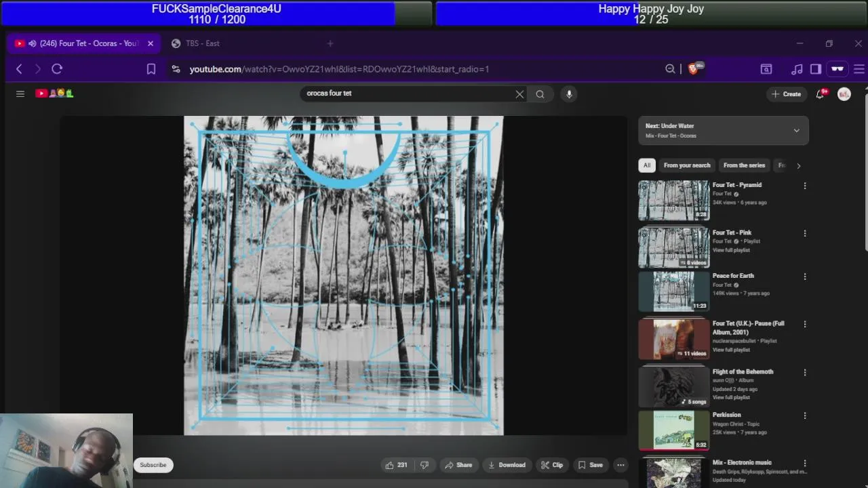Open options menu for Four Tet (U.K.)- Pause

[x=805, y=324]
